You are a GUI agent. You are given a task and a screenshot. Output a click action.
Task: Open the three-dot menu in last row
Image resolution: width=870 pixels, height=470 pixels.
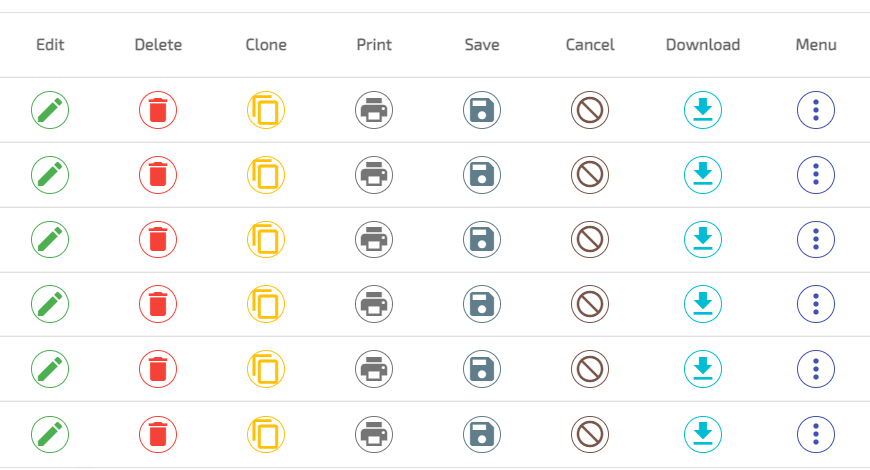[x=816, y=434]
